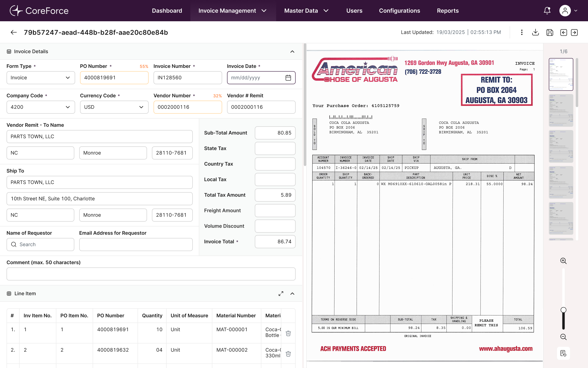Go to the next invoice with the right arrow icon
Image resolution: width=588 pixels, height=368 pixels.
pos(574,32)
